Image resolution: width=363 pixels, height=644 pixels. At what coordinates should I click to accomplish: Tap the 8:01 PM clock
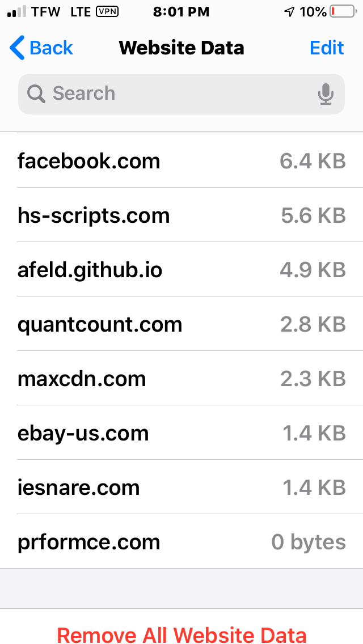pos(181,11)
